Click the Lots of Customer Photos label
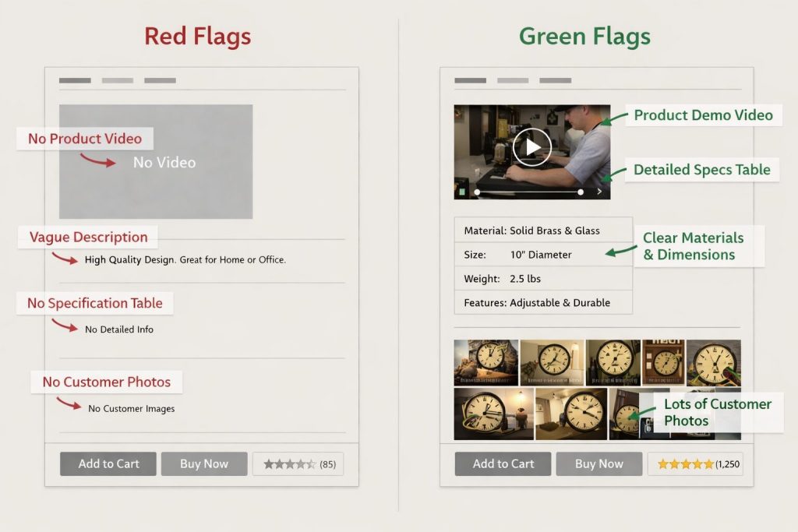Viewport: 798px width, 532px height. pyautogui.click(x=718, y=412)
